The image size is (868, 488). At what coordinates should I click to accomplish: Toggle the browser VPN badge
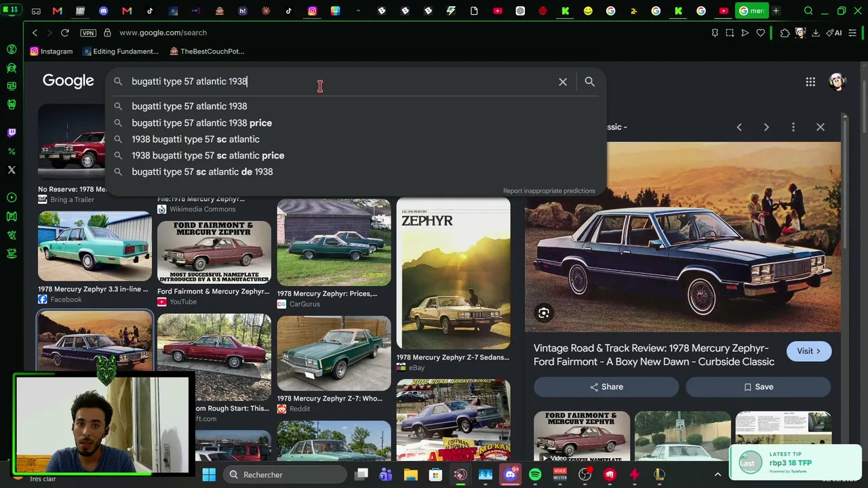87,33
